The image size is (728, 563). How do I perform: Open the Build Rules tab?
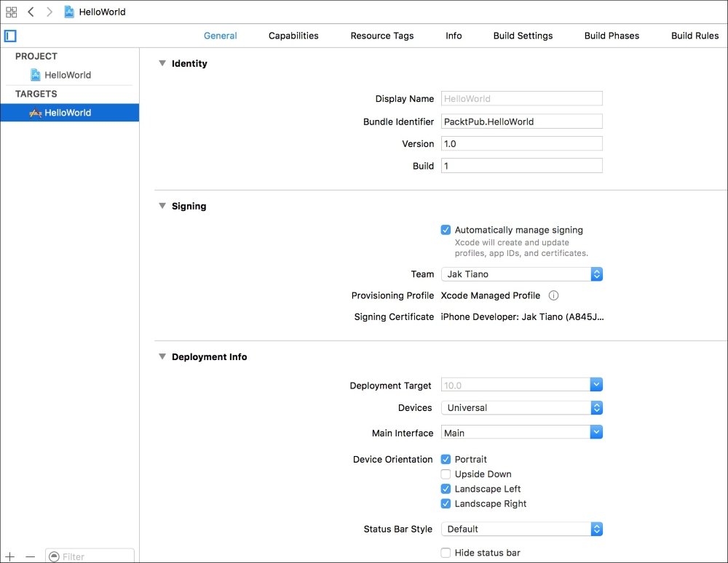[695, 36]
